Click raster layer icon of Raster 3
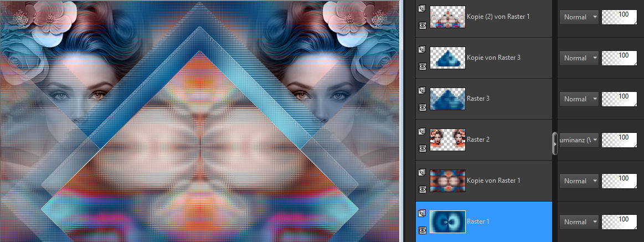Viewport: 644px width, 242px height. click(x=422, y=90)
